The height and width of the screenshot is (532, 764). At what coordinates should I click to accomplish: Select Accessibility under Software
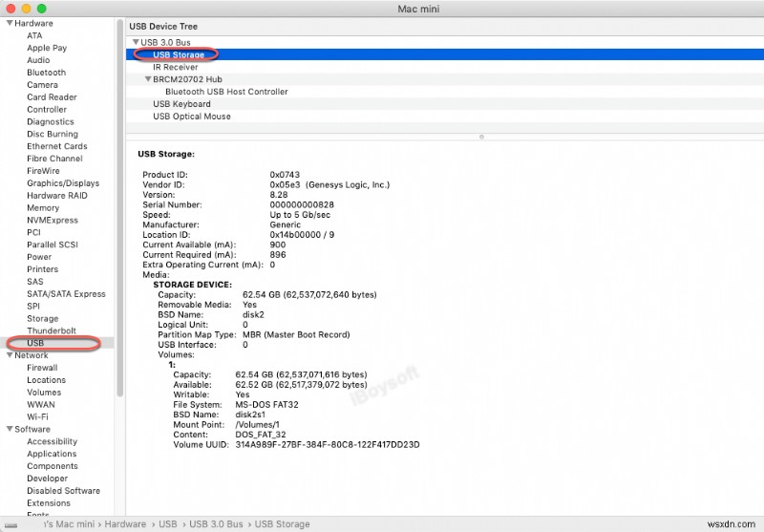[x=53, y=441]
